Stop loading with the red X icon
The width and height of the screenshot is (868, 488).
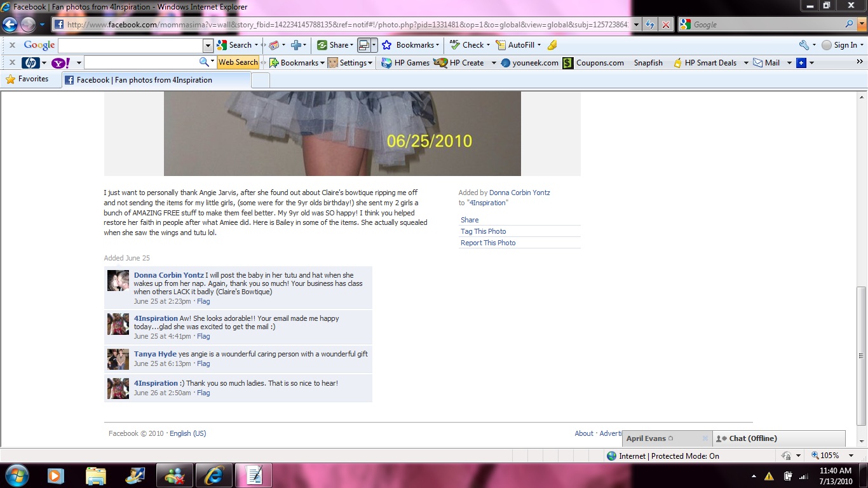click(665, 25)
